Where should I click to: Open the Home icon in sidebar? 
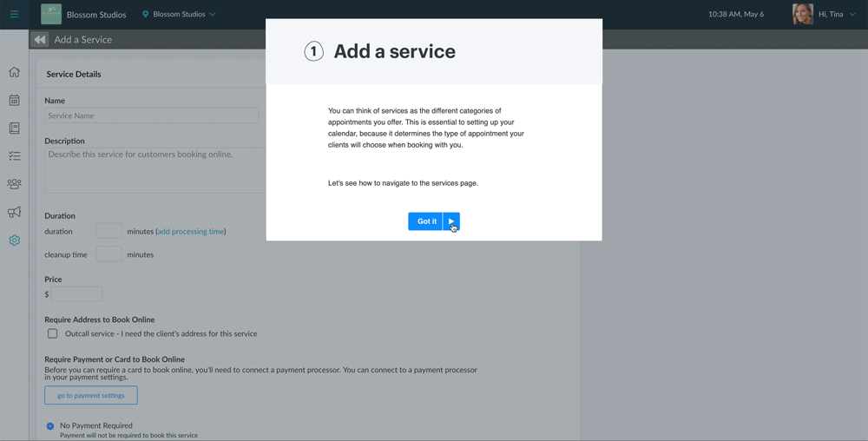point(15,72)
